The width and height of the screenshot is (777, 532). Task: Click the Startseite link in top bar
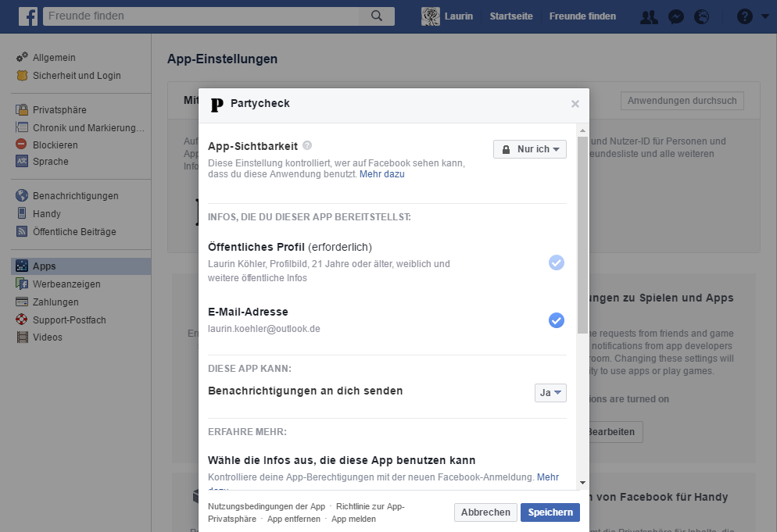(511, 16)
